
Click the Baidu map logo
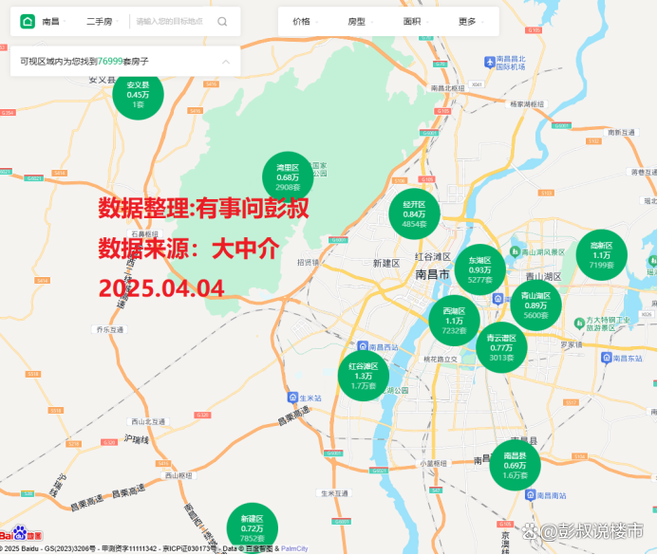[x=21, y=533]
